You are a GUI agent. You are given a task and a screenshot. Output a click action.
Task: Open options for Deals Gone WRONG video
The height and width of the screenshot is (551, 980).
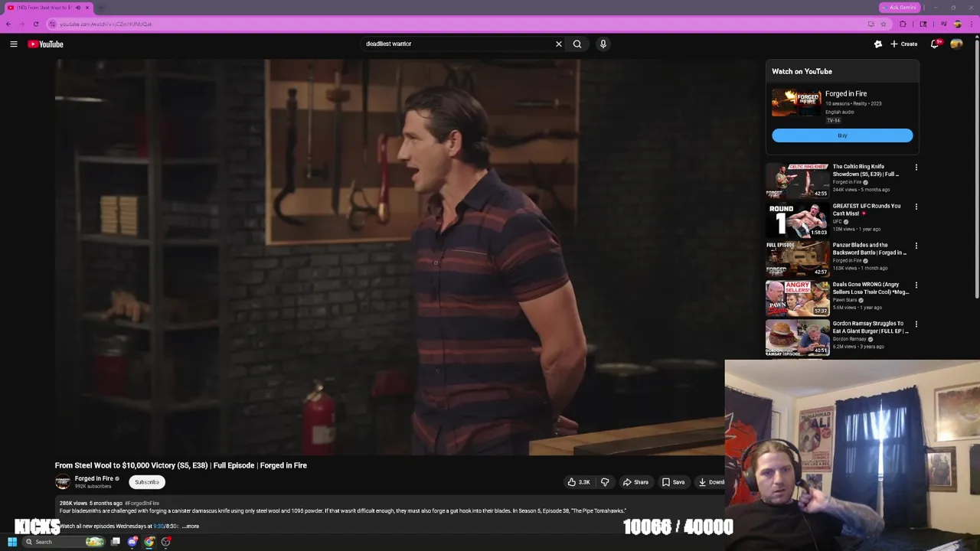click(916, 285)
